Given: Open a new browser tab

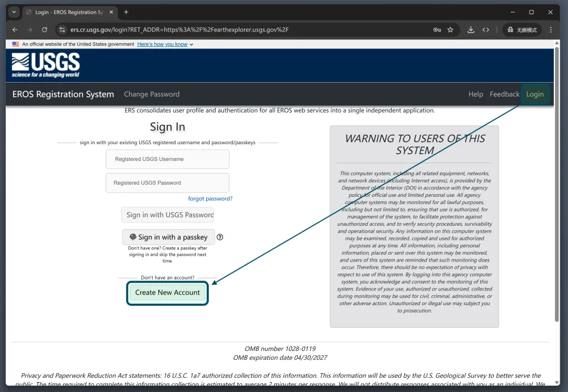Looking at the screenshot, I should (126, 12).
